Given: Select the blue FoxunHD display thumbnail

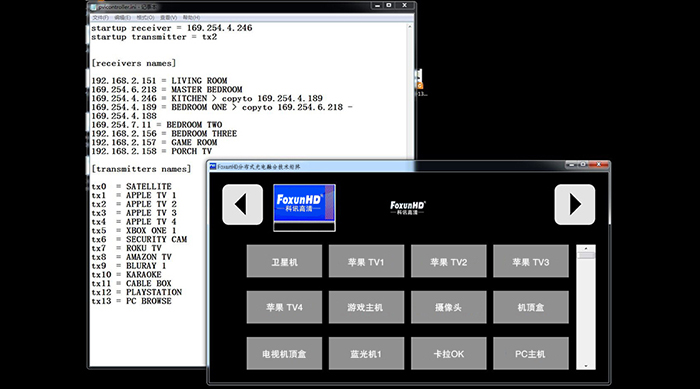Looking at the screenshot, I should pos(304,208).
